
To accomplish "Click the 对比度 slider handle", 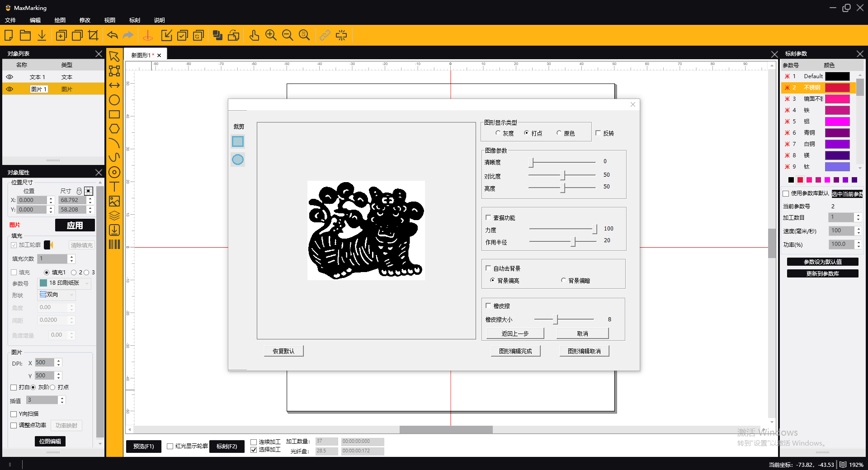I will [x=563, y=175].
